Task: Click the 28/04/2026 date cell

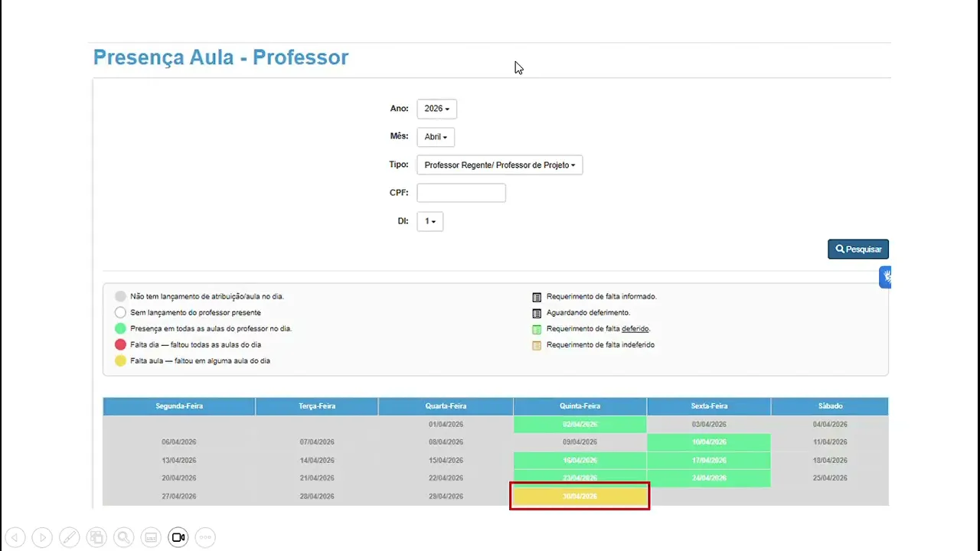Action: 317,497
